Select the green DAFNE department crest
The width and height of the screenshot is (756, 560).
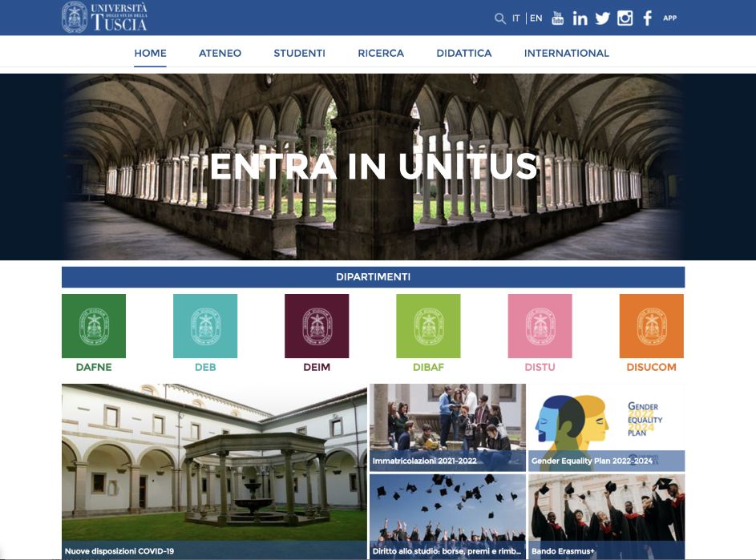click(92, 324)
